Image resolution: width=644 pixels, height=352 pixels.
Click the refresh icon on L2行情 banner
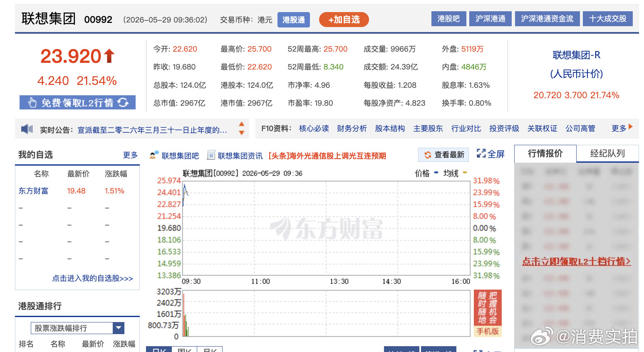[x=123, y=102]
